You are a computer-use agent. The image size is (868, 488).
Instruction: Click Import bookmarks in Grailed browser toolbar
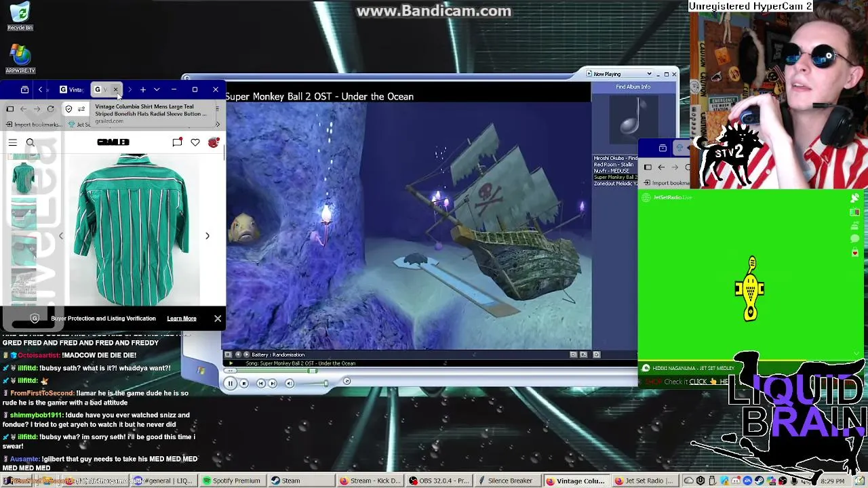point(34,125)
